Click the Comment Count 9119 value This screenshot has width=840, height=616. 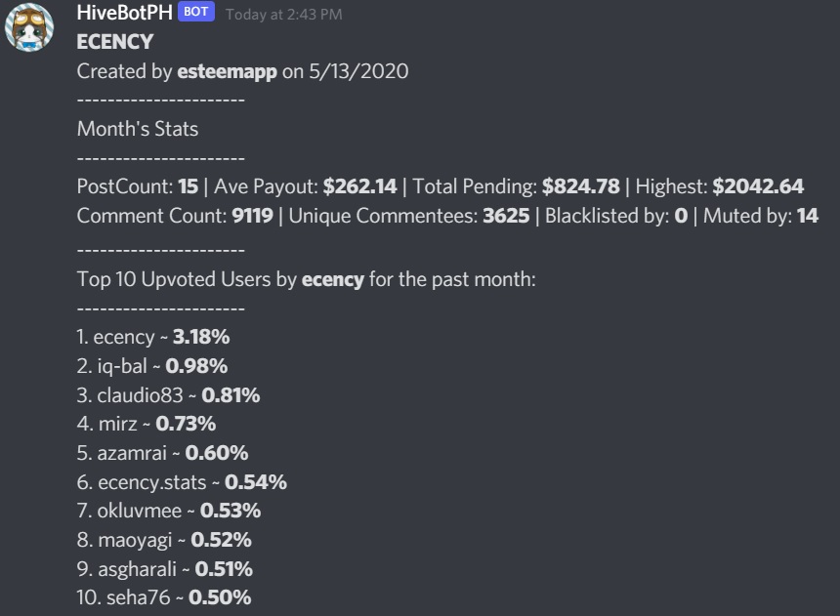(252, 216)
